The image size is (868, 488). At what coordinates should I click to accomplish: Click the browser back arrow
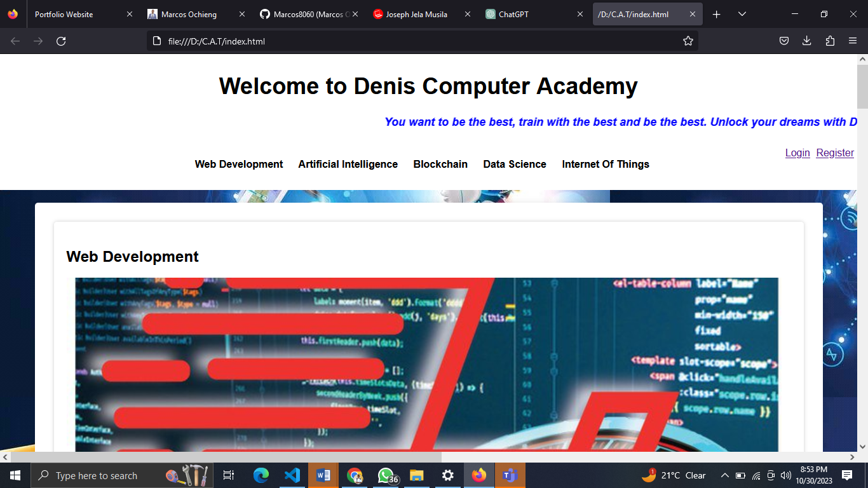pos(15,41)
